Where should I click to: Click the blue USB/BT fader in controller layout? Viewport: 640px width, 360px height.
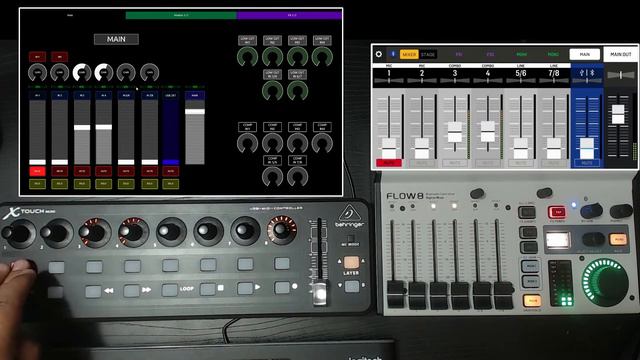(171, 162)
